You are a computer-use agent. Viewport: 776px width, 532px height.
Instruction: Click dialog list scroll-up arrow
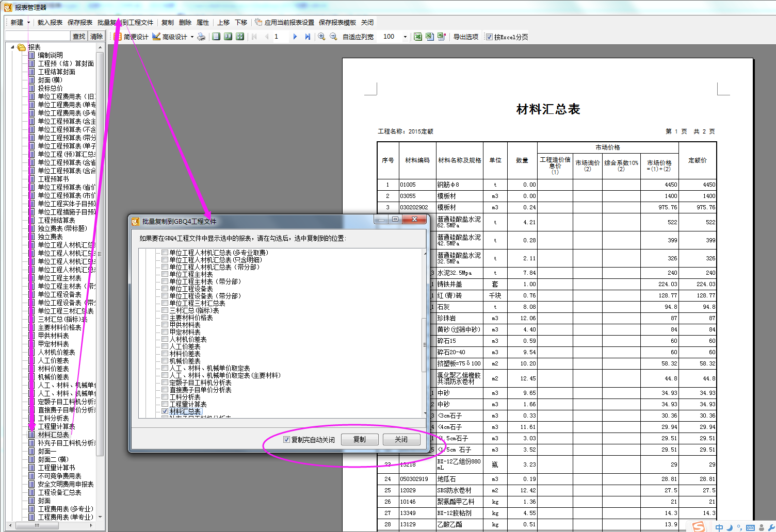(425, 253)
